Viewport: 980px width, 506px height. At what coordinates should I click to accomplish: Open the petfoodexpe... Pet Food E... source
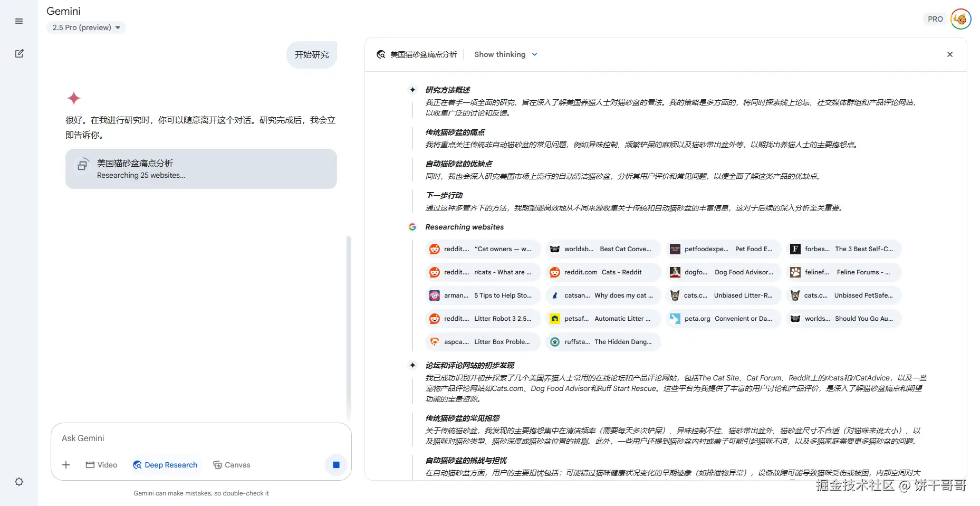pos(723,249)
